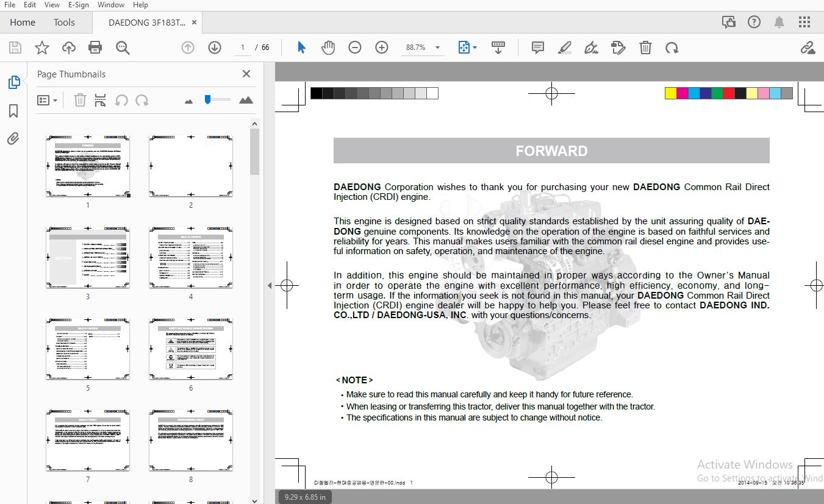824x504 pixels.
Task: Bookmark file with the star icon
Action: pos(42,48)
